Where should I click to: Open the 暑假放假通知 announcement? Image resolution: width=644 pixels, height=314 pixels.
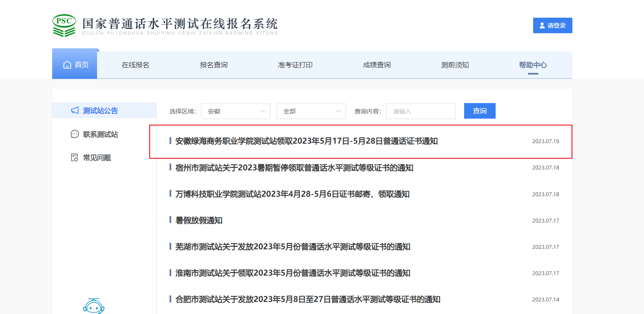(x=199, y=220)
